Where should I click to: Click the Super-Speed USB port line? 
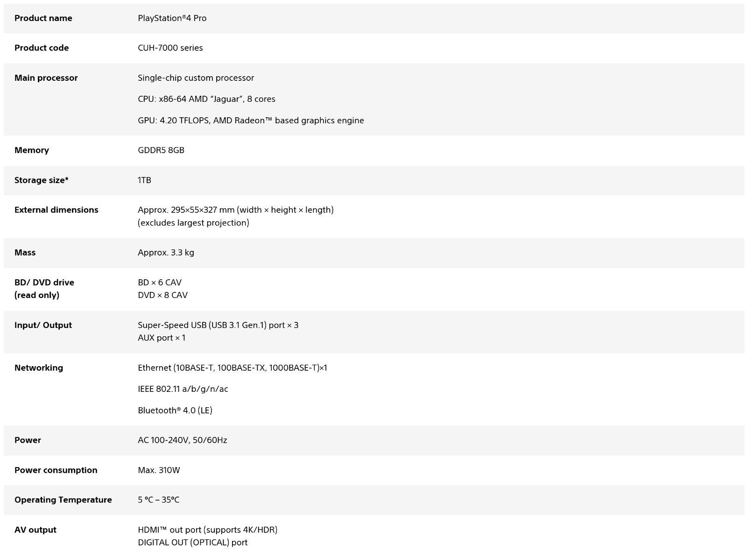[x=218, y=325]
